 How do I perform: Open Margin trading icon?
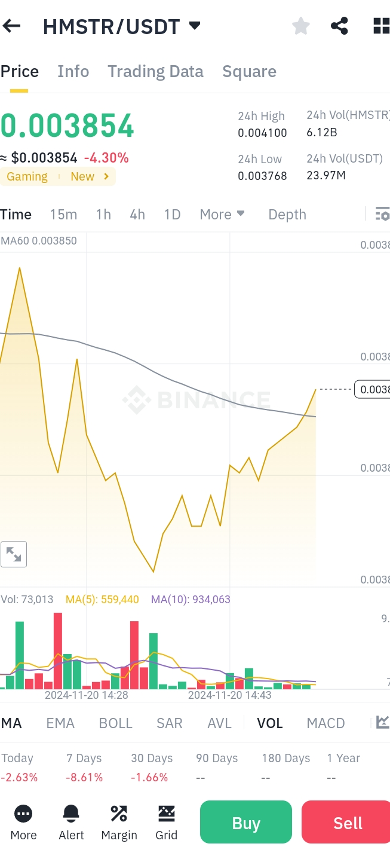(x=119, y=822)
